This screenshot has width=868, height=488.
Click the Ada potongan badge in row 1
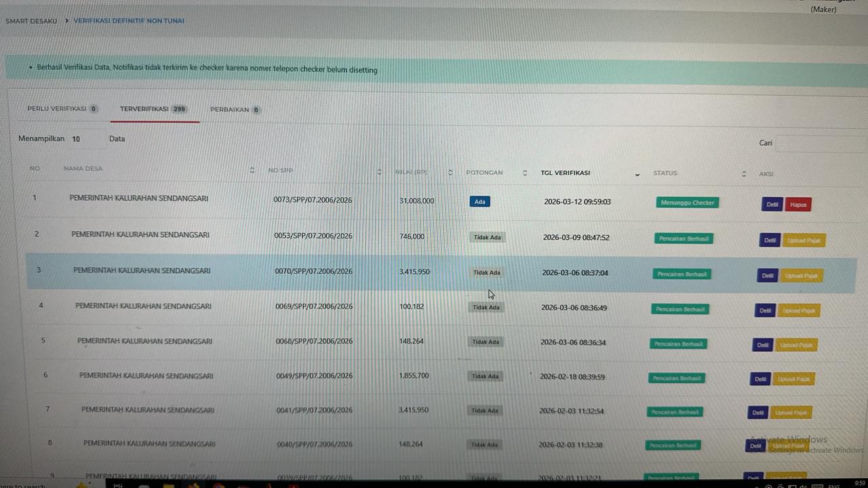479,202
